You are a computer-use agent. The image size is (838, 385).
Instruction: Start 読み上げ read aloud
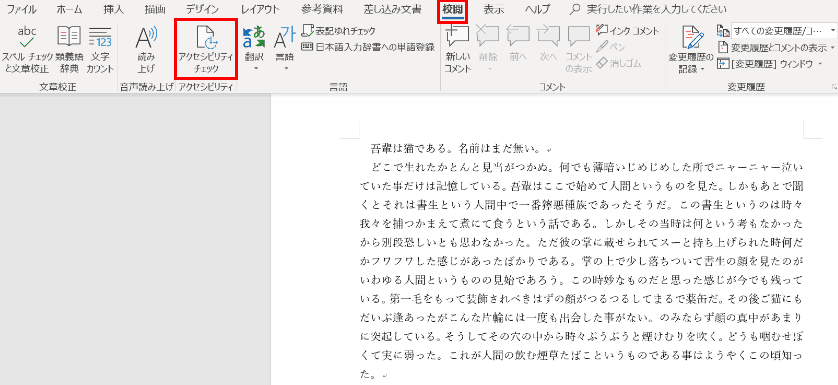tap(146, 49)
